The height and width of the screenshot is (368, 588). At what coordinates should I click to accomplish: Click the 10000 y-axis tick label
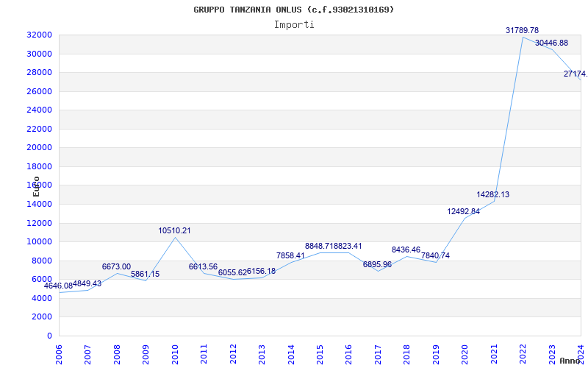pos(39,242)
